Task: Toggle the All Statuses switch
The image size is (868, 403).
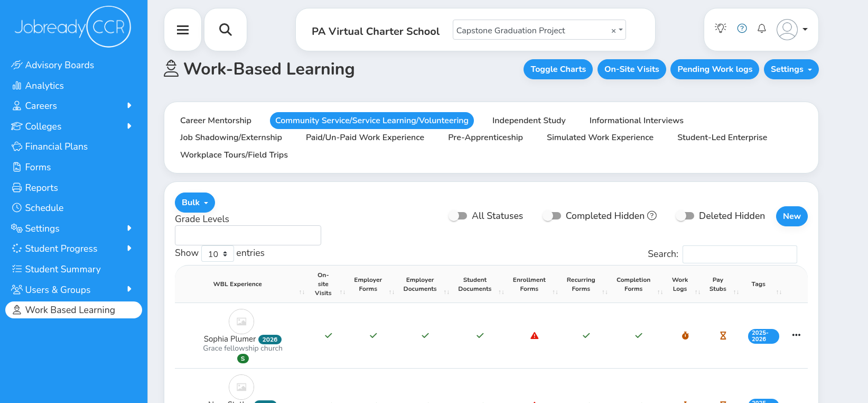Action: (x=458, y=216)
